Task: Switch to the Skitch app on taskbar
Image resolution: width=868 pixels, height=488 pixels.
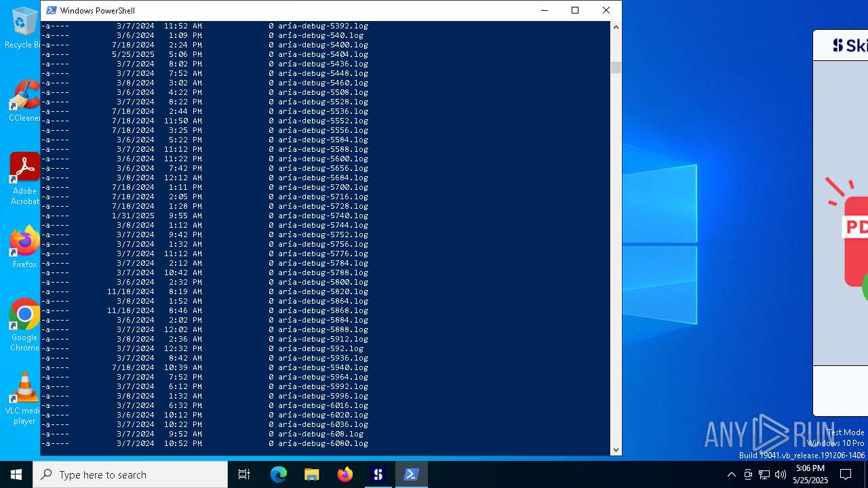Action: coord(378,474)
